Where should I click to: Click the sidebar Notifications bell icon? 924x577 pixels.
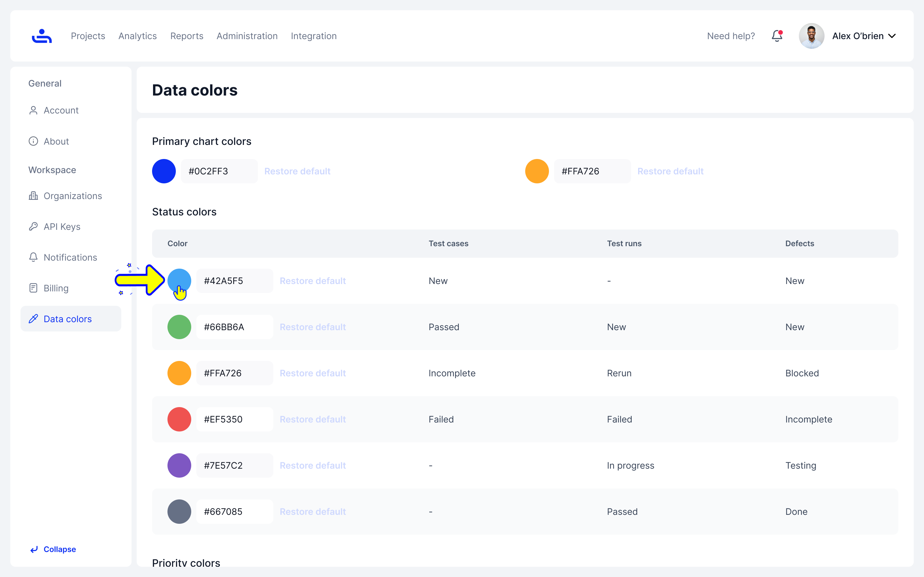coord(33,257)
